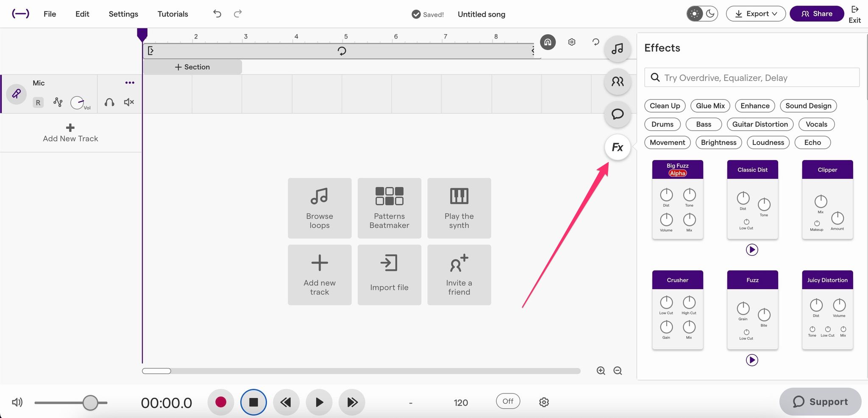Click the microphone icon on the Mic track

[16, 94]
